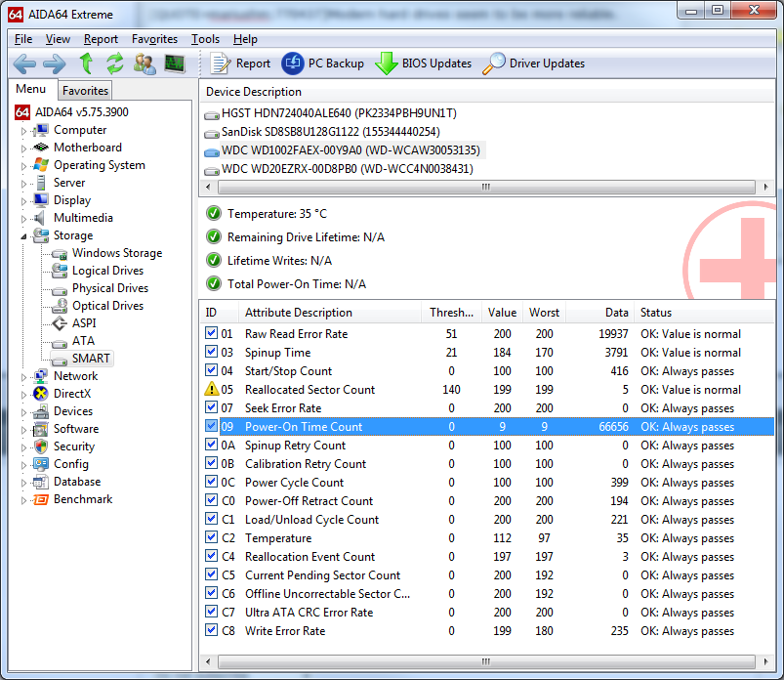The height and width of the screenshot is (680, 784).
Task: Expand the Devices tree node
Action: point(23,412)
